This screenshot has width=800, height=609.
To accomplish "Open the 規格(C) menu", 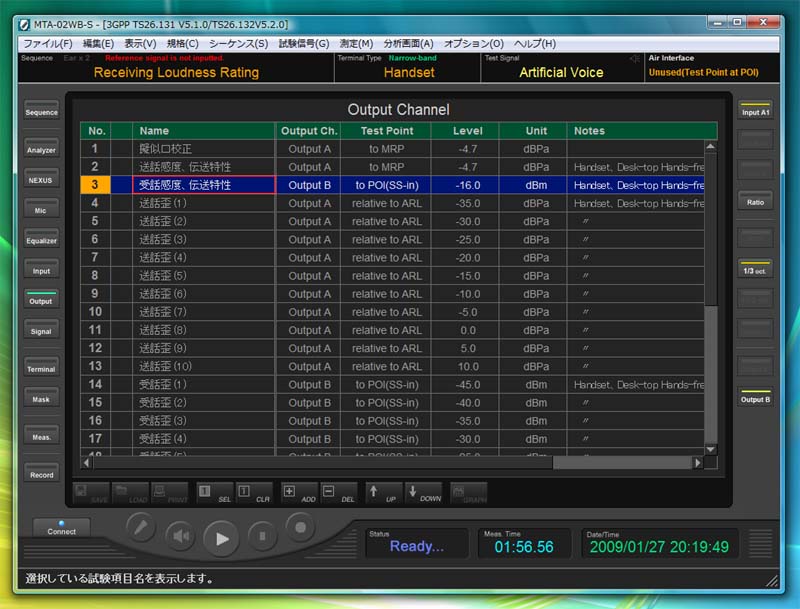I will pyautogui.click(x=182, y=44).
